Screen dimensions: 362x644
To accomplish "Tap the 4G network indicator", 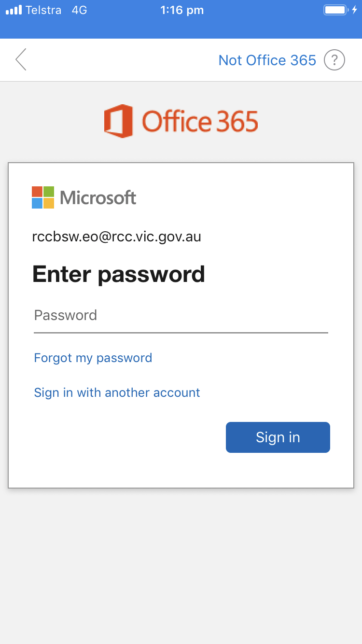I will pyautogui.click(x=79, y=10).
